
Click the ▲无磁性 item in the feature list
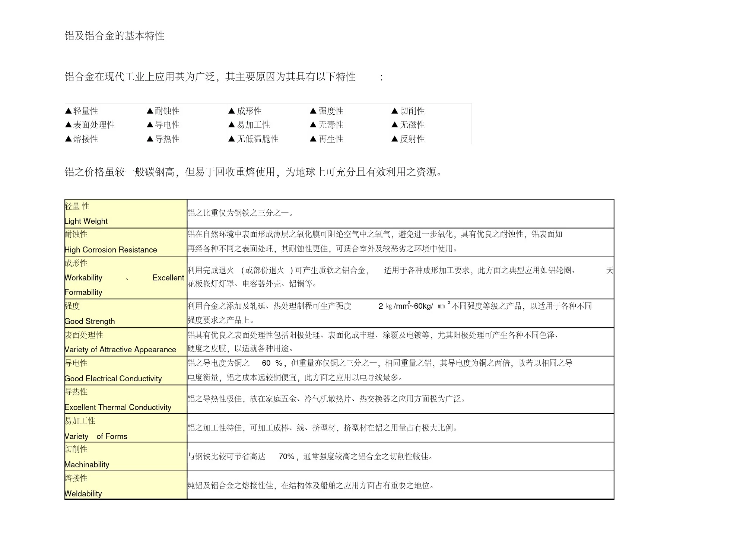pyautogui.click(x=408, y=125)
